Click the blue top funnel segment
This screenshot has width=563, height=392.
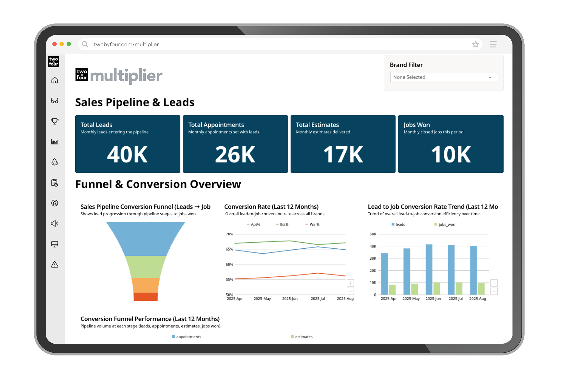(x=146, y=239)
